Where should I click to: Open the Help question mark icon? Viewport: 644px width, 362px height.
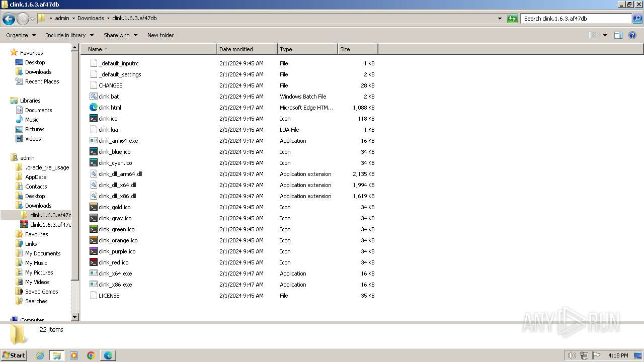632,35
